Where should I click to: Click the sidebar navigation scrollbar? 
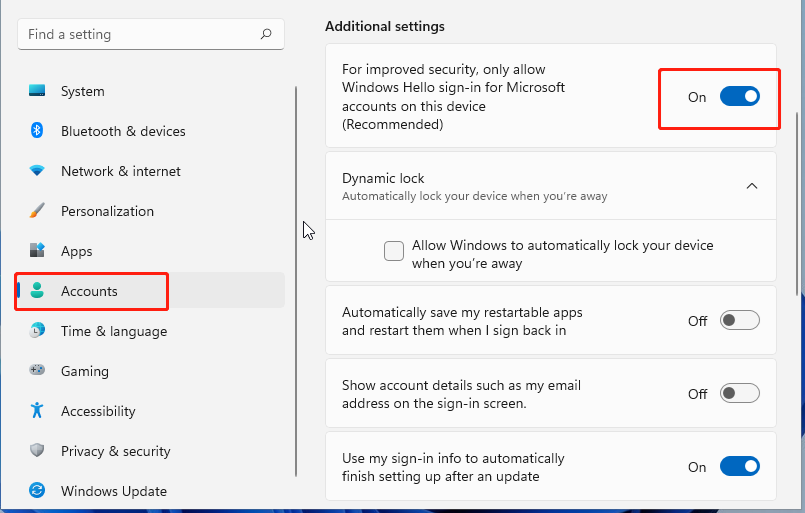(296, 281)
